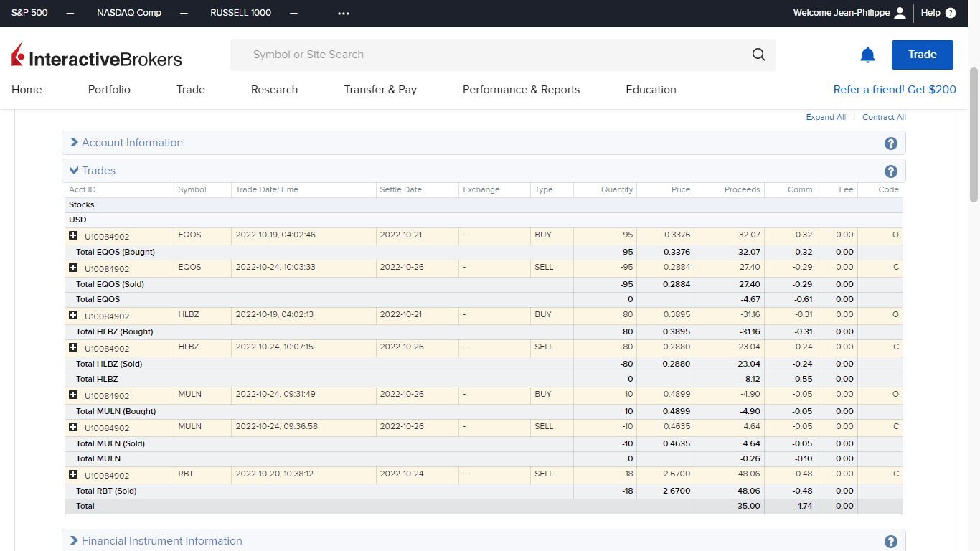Click the three-dots ticker overflow icon
The height and width of the screenshot is (551, 980).
coord(344,13)
